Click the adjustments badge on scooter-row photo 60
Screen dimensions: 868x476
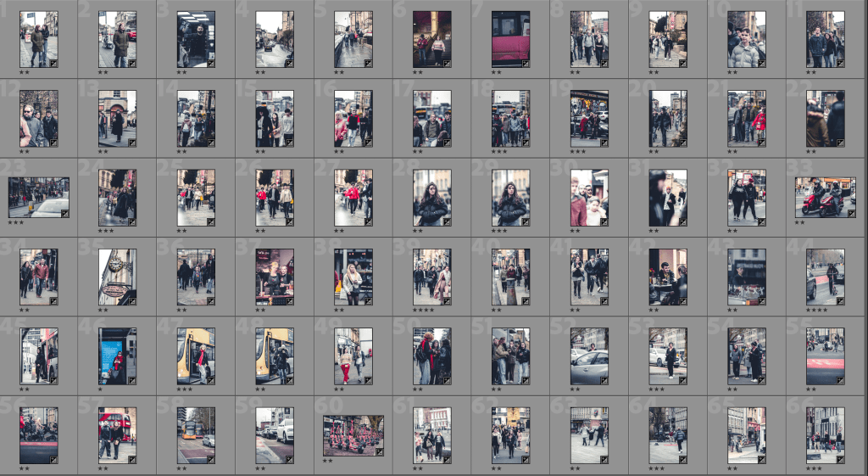pyautogui.click(x=379, y=451)
